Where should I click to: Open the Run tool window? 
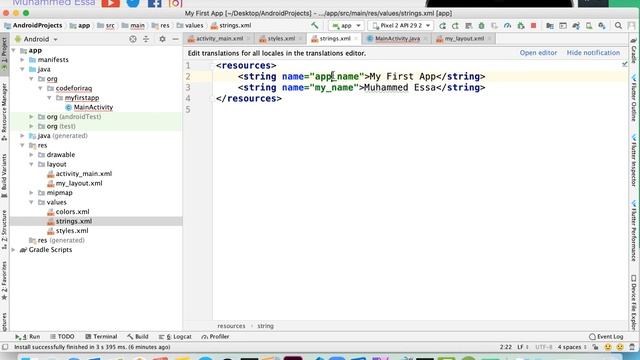tap(28, 337)
